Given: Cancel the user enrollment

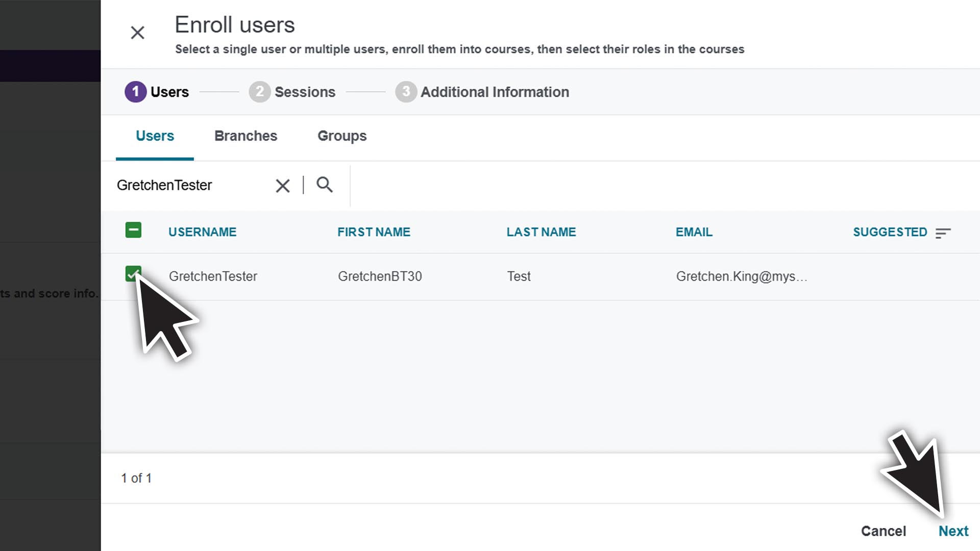Looking at the screenshot, I should [x=884, y=531].
